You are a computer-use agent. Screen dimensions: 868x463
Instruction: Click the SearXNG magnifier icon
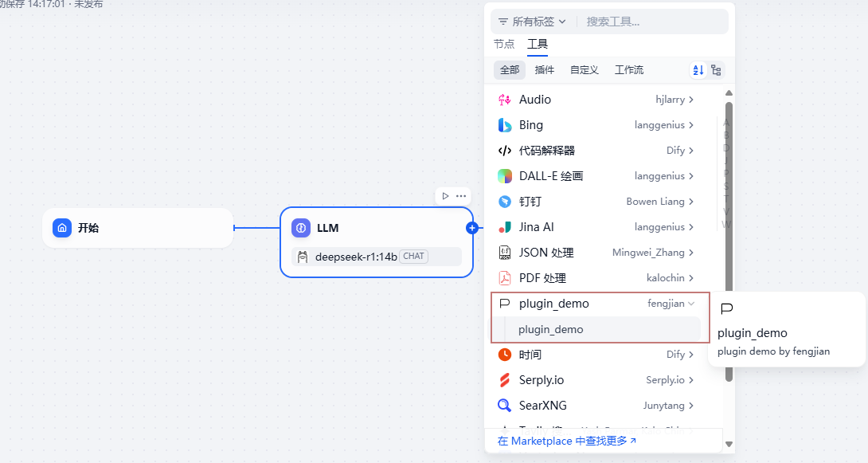504,406
